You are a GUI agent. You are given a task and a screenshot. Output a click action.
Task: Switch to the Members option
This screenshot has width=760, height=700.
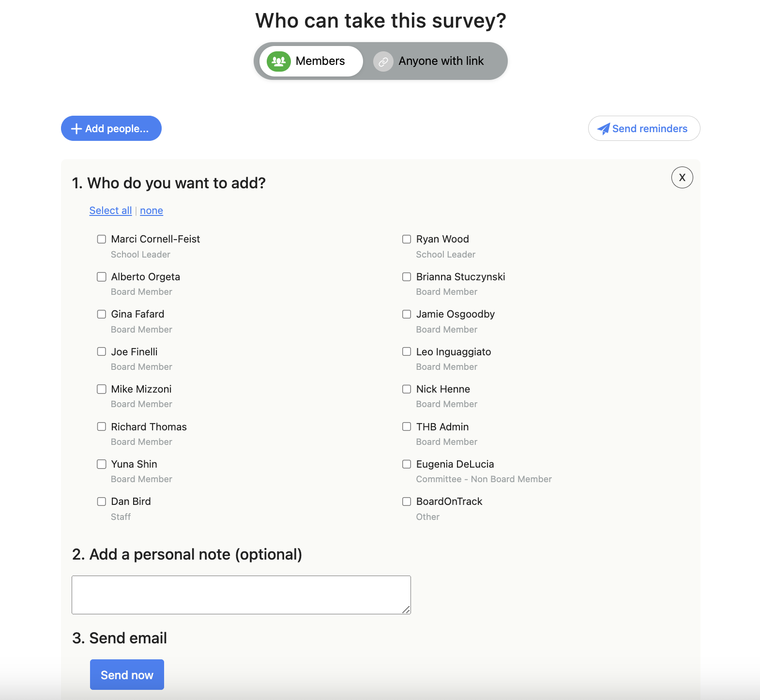tap(311, 61)
